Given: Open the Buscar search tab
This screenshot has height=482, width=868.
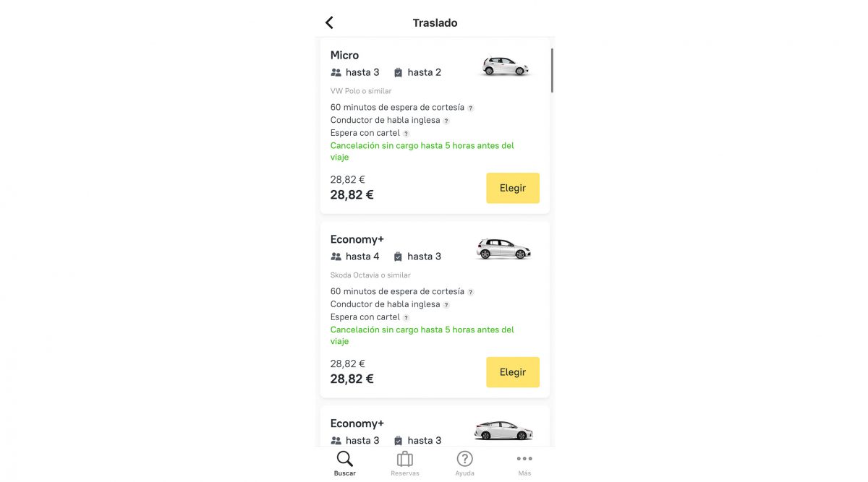Looking at the screenshot, I should point(345,463).
